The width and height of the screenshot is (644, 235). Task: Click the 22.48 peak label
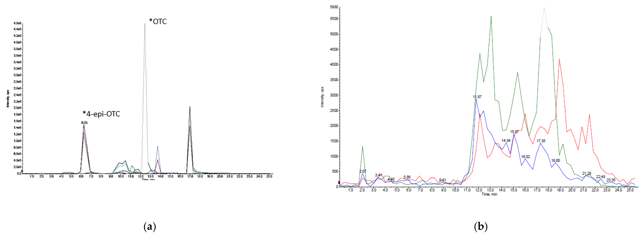tap(601, 177)
